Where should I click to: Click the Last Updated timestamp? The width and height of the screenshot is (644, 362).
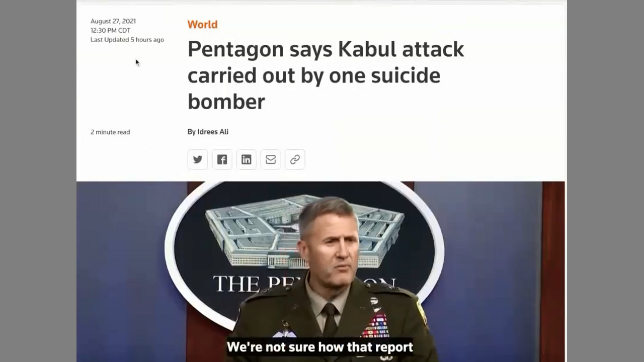[x=127, y=40]
